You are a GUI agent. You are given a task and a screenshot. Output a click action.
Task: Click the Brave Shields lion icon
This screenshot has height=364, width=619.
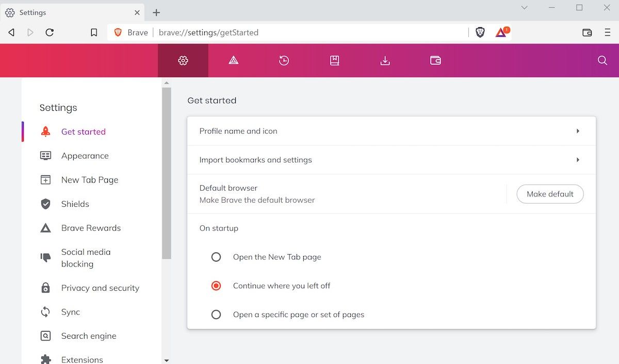480,32
